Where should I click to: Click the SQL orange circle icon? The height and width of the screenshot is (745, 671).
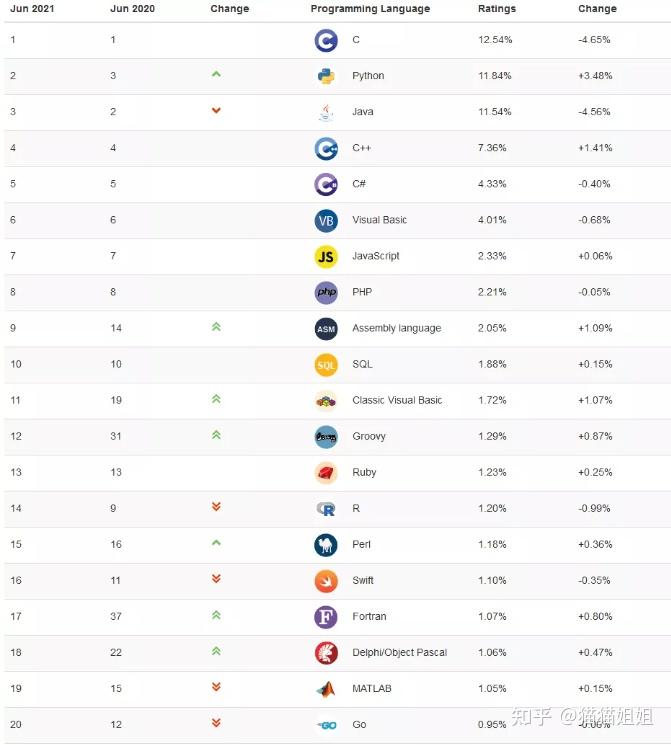326,364
